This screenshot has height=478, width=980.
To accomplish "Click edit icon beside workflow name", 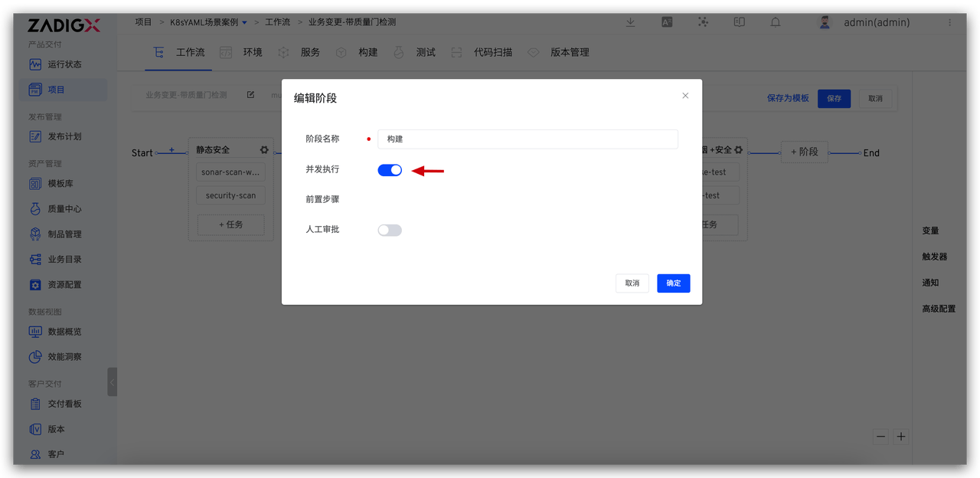I will click(x=250, y=96).
